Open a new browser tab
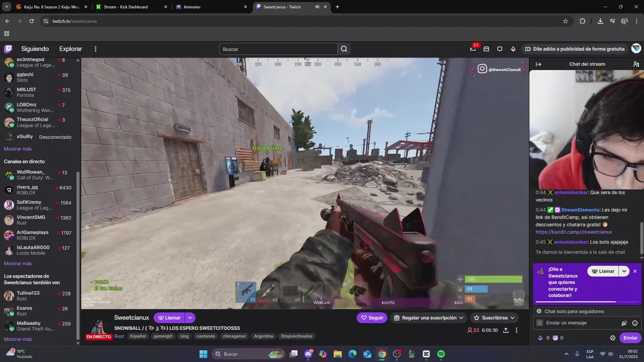This screenshot has height=362, width=644. pyautogui.click(x=337, y=7)
